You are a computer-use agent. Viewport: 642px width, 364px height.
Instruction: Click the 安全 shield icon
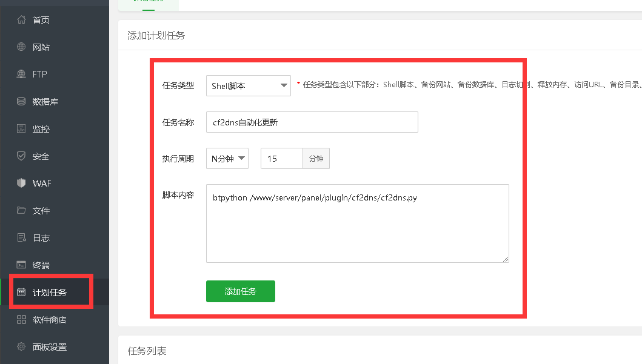click(x=21, y=156)
